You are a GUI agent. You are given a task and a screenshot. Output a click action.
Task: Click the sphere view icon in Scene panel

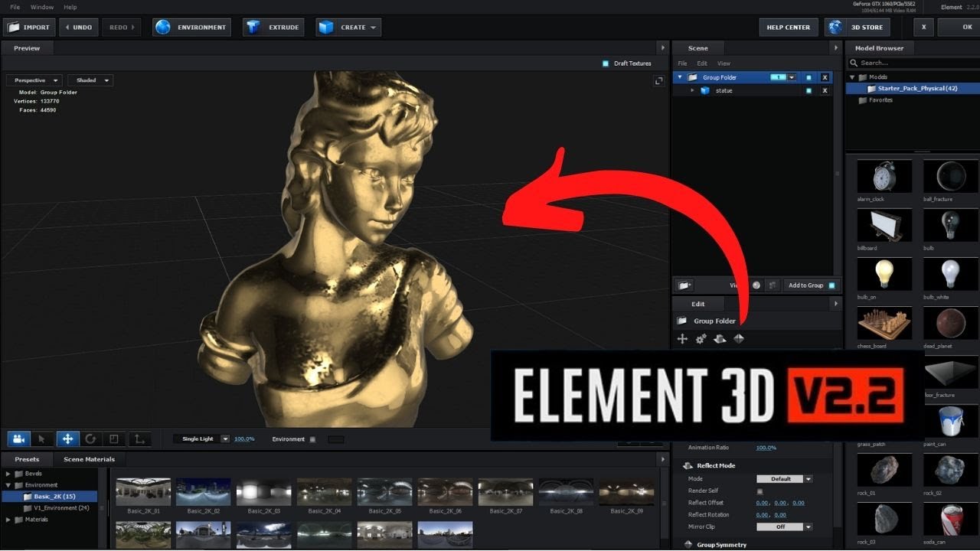(x=756, y=285)
